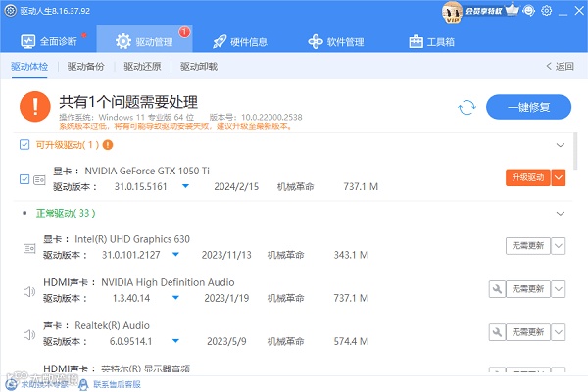Click system version warning text in orange
The width and height of the screenshot is (588, 392).
click(x=175, y=126)
